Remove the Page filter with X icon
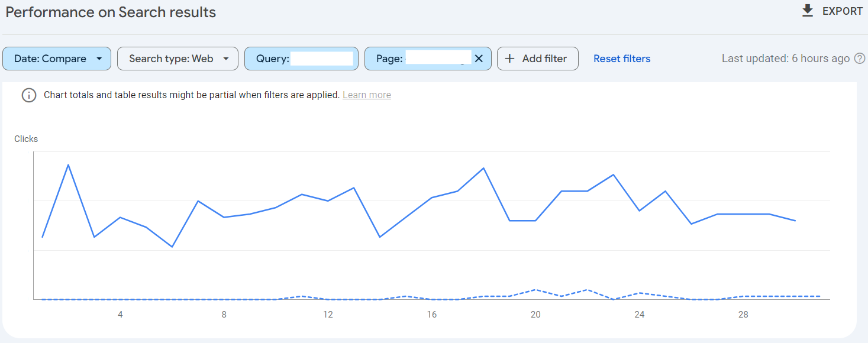The height and width of the screenshot is (343, 868). pos(479,59)
